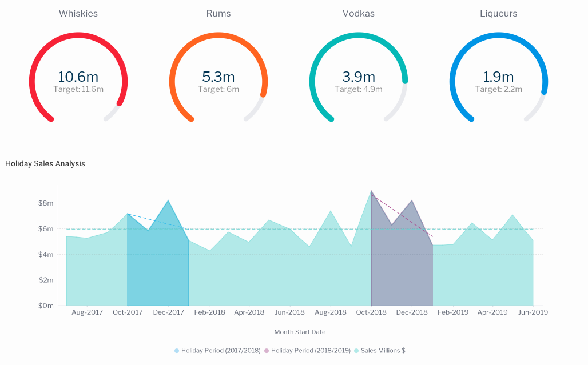Click the Target: 11.6m text under Whiskies
The height and width of the screenshot is (365, 588).
78,89
